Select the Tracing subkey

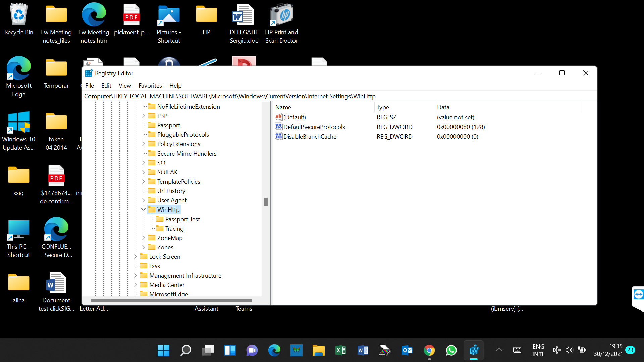[174, 229]
